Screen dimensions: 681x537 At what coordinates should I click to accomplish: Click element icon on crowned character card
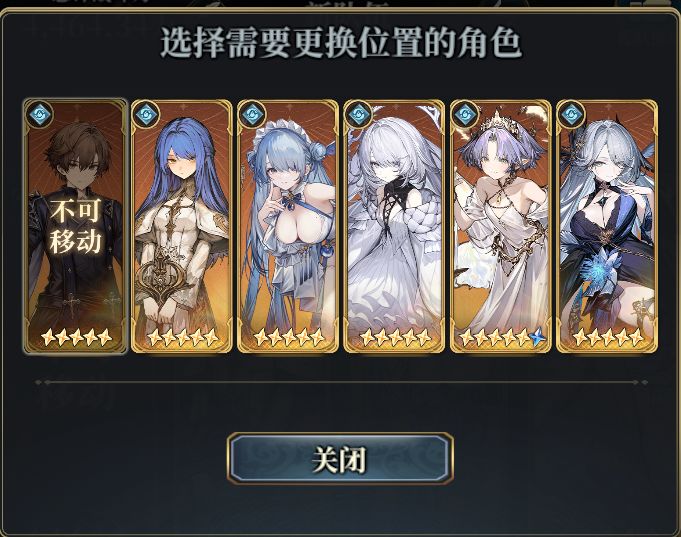465,115
